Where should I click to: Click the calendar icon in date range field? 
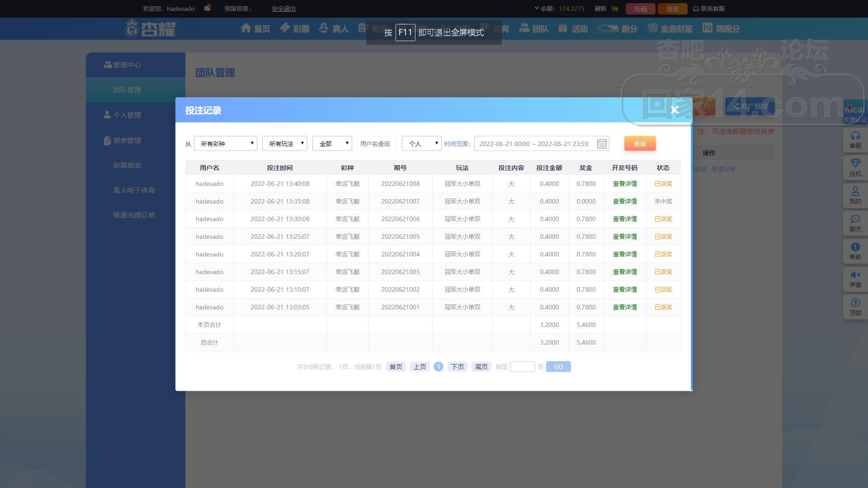pyautogui.click(x=601, y=144)
